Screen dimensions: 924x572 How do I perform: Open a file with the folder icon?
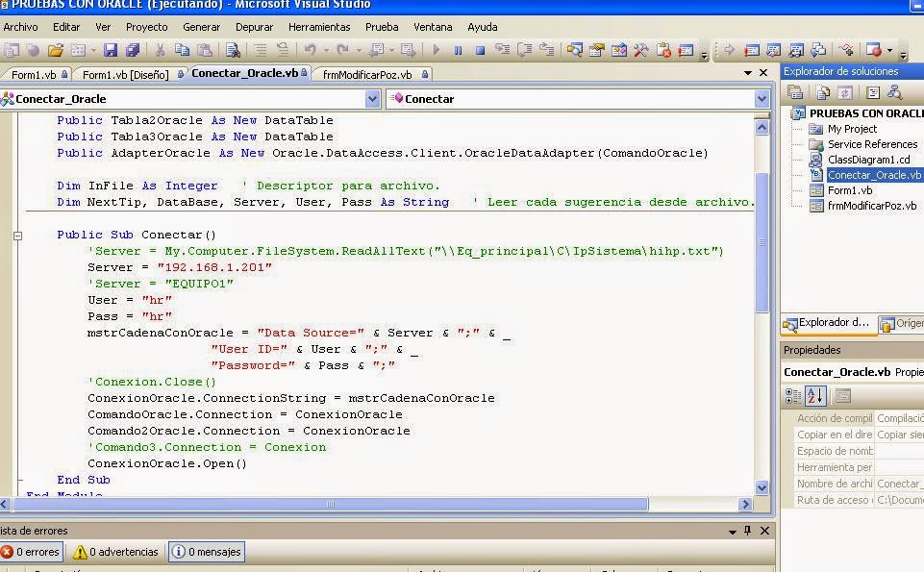pos(56,51)
